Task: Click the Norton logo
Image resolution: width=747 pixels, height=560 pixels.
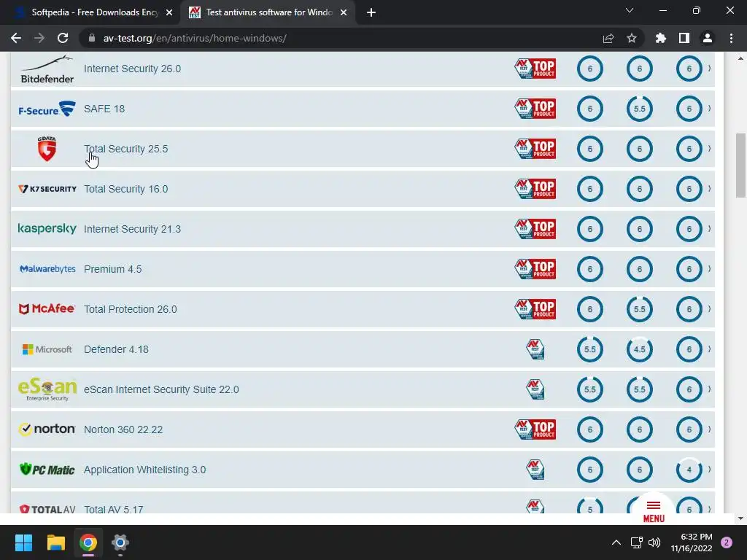Action: [47, 429]
